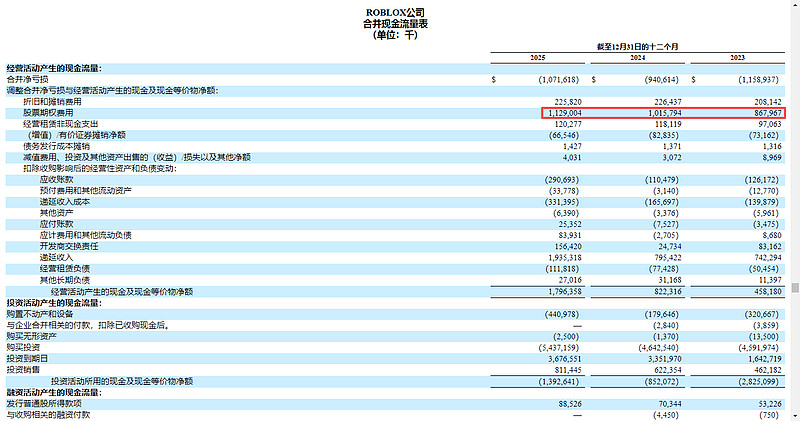
Task: Click the 债务发行成本摊销 row label
Action: pos(56,146)
